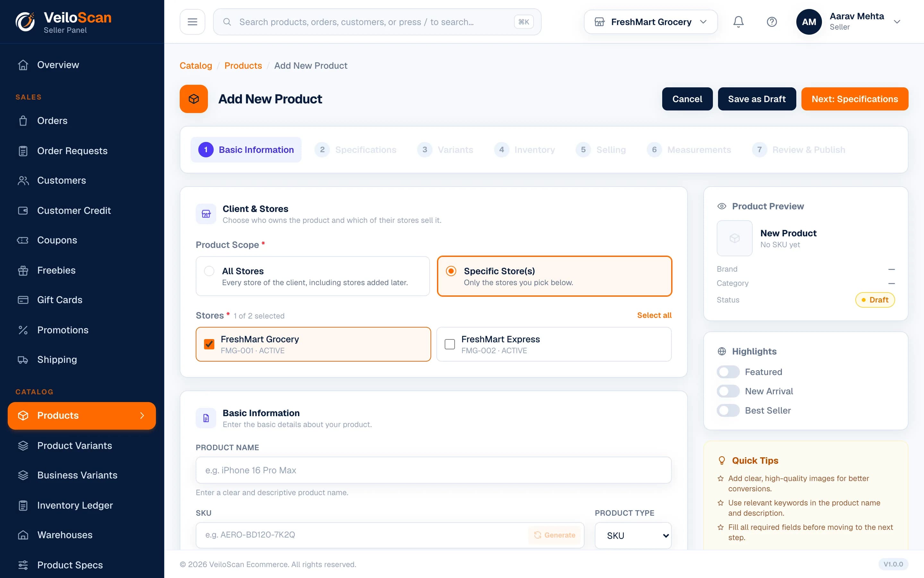Click the Product Specs sliders icon
Viewport: 924px width, 578px height.
(x=23, y=565)
